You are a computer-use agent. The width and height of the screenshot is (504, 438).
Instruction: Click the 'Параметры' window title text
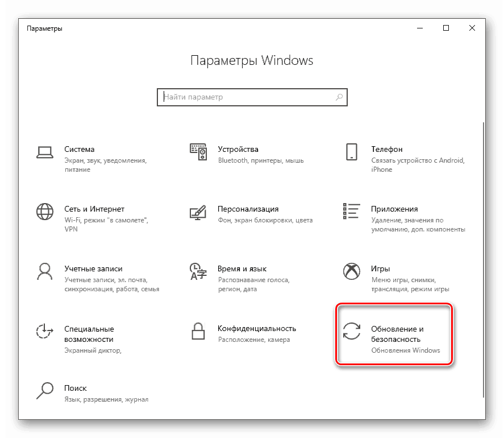44,28
